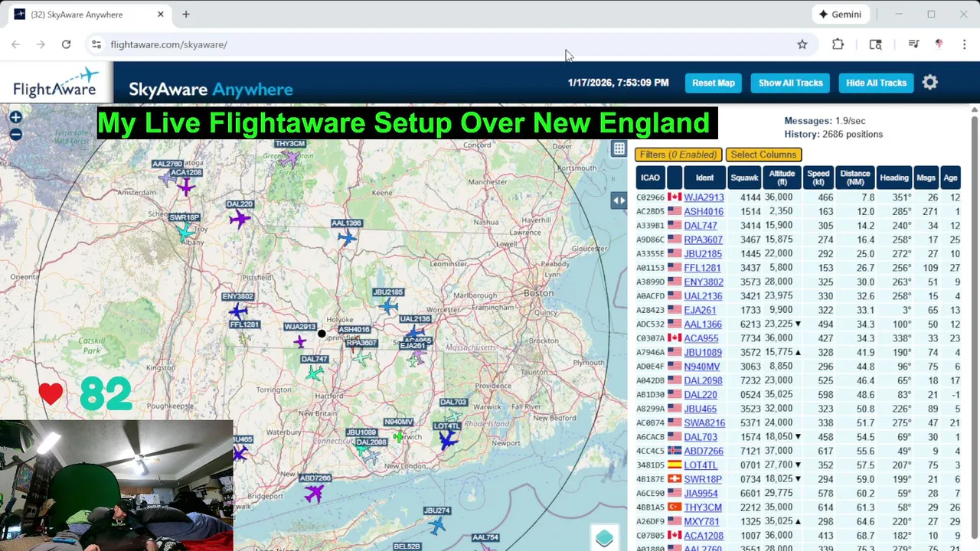Select the ENY3802 aircraft icon on map
This screenshot has height=551, width=980.
coord(238,311)
